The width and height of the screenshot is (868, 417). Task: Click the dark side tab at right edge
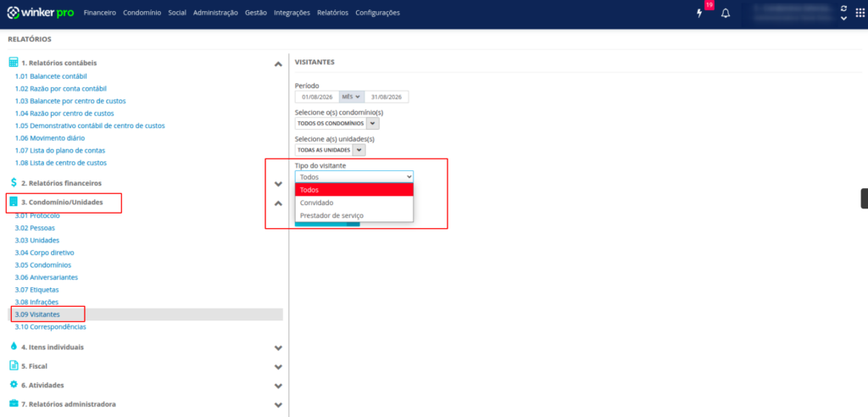(864, 198)
